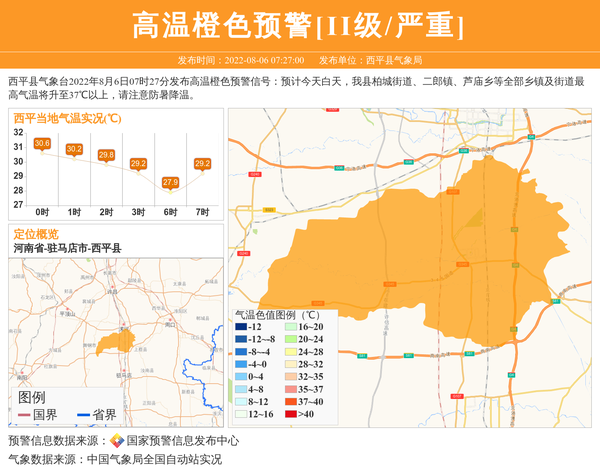
Task: Click the 29.2 marker at 7时
Action: [202, 164]
